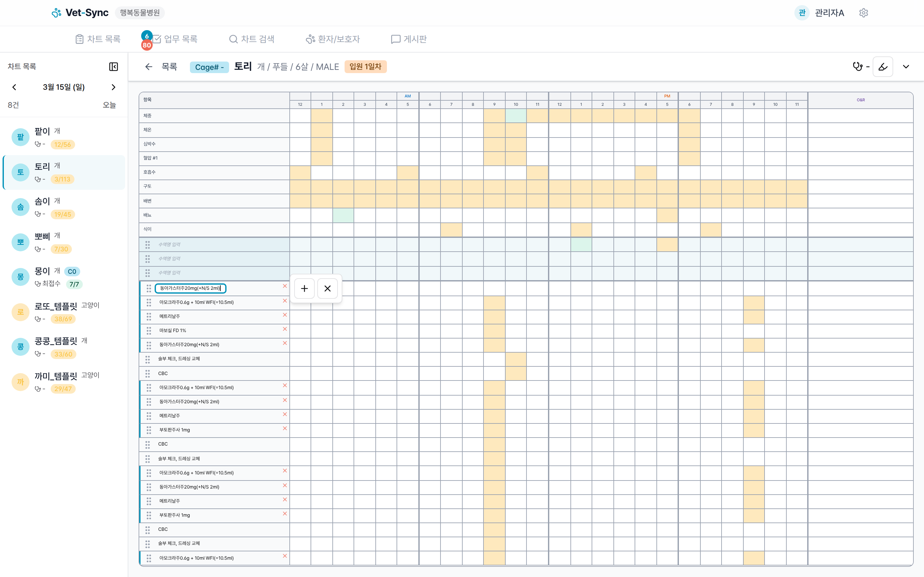Go to the next date
924x577 pixels.
(x=113, y=87)
